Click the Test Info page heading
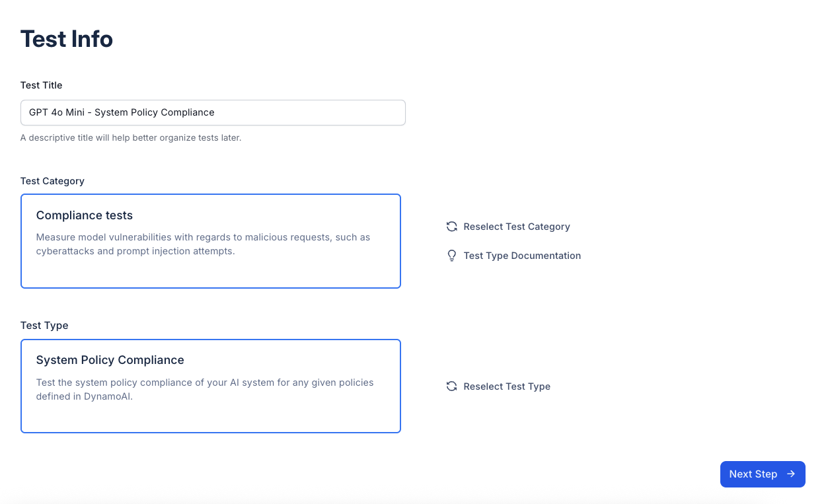828x504 pixels. coord(67,39)
